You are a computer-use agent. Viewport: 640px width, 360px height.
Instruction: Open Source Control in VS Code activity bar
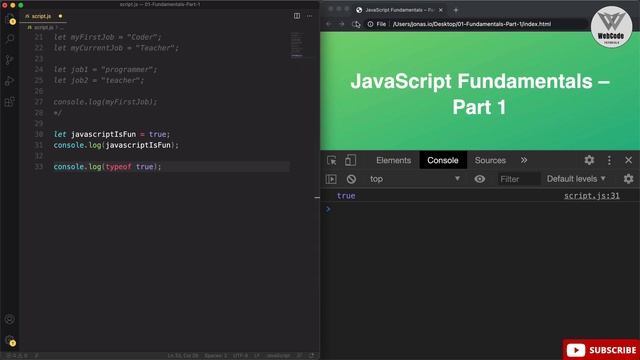(x=10, y=60)
